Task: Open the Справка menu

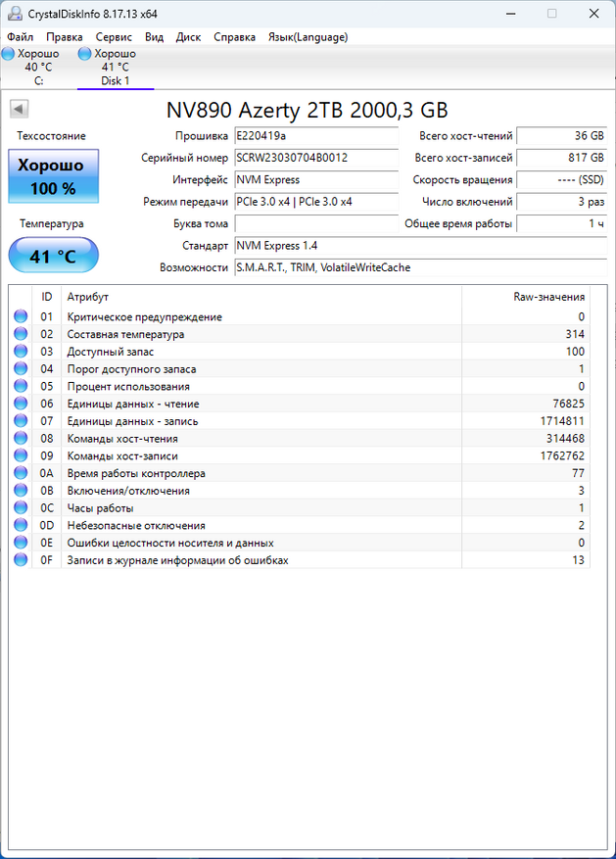Action: (234, 37)
